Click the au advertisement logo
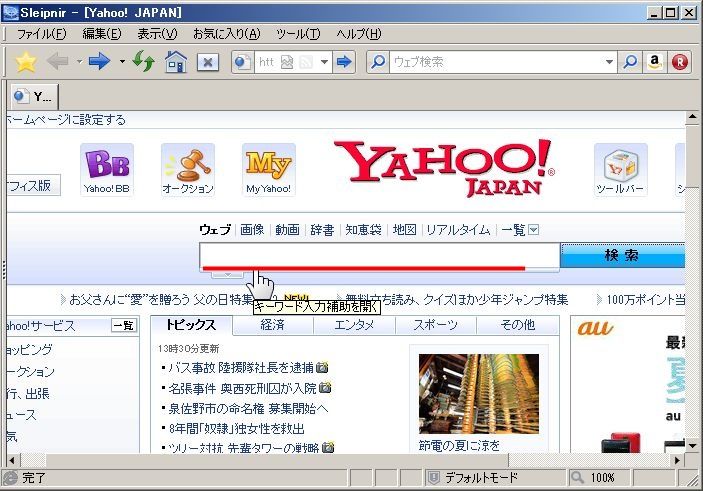 click(595, 328)
